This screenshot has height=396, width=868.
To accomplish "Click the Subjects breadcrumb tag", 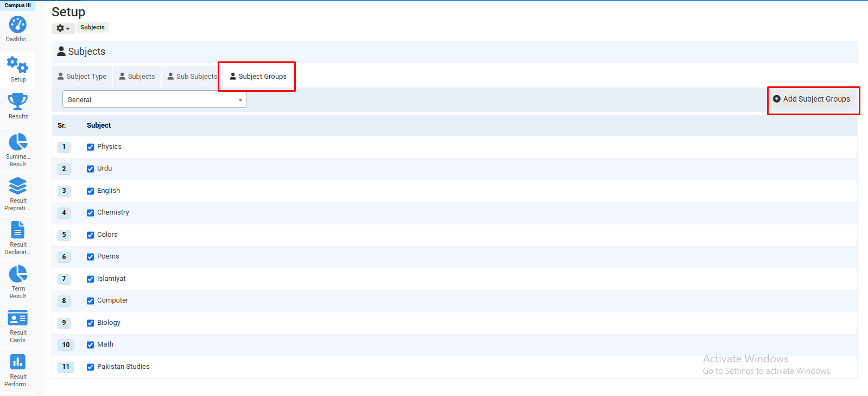I will tap(92, 27).
